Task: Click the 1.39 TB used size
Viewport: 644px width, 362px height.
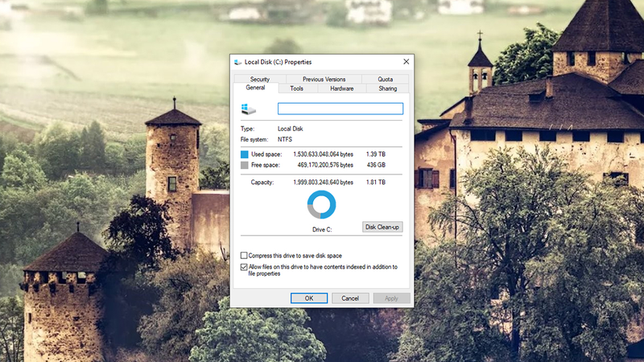Action: point(376,154)
